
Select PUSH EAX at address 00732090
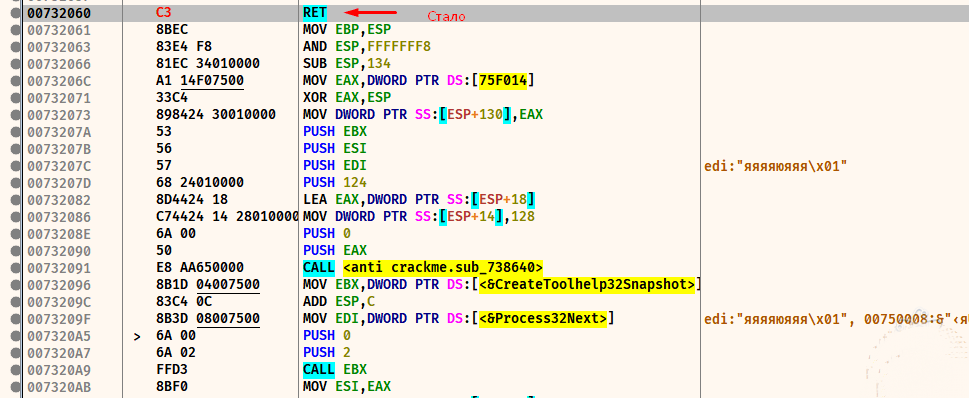(x=335, y=250)
